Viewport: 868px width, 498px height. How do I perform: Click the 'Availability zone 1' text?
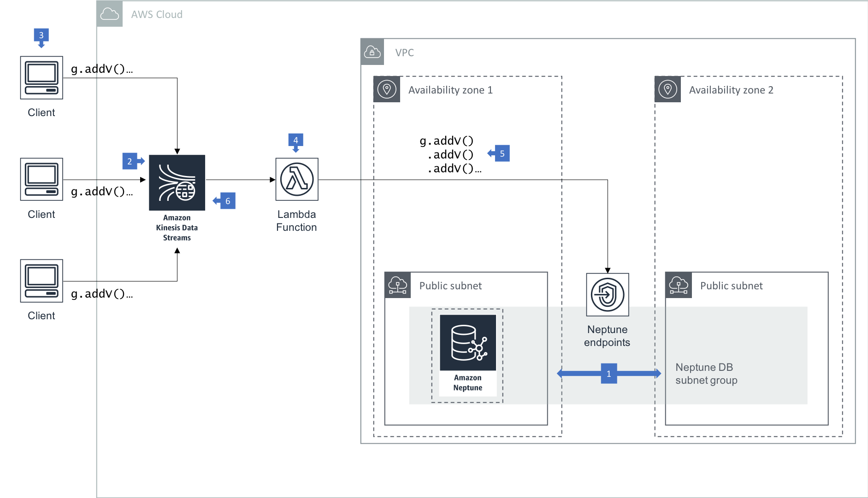[450, 90]
